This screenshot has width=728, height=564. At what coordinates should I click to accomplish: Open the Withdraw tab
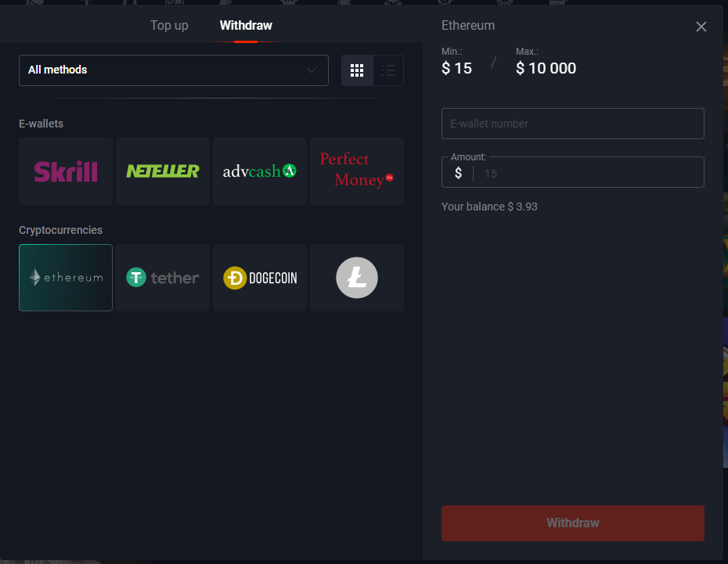246,25
